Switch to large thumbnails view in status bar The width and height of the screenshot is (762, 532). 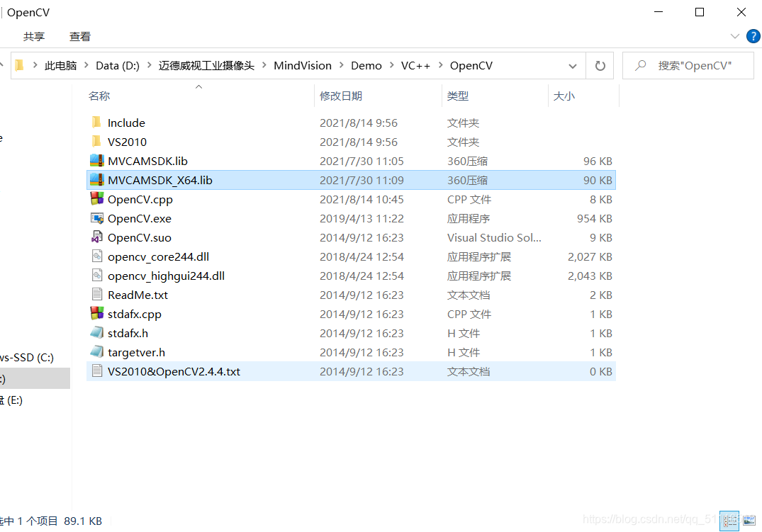(x=750, y=521)
